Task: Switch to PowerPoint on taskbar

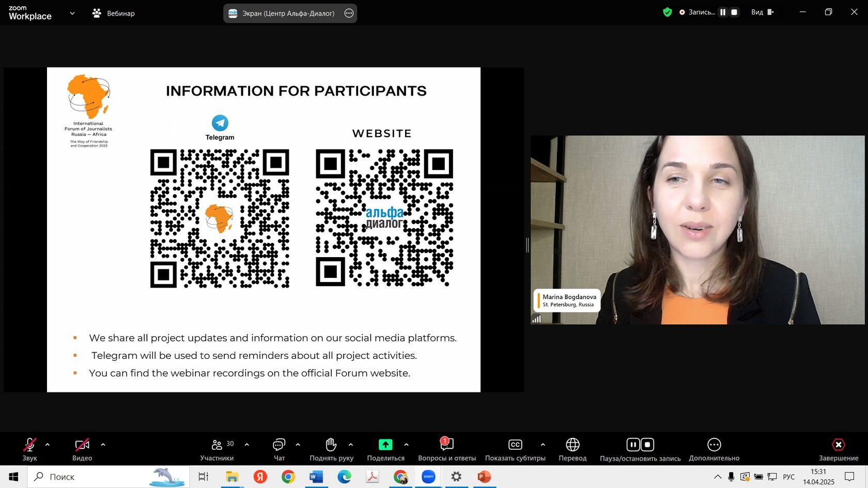Action: coord(484,477)
